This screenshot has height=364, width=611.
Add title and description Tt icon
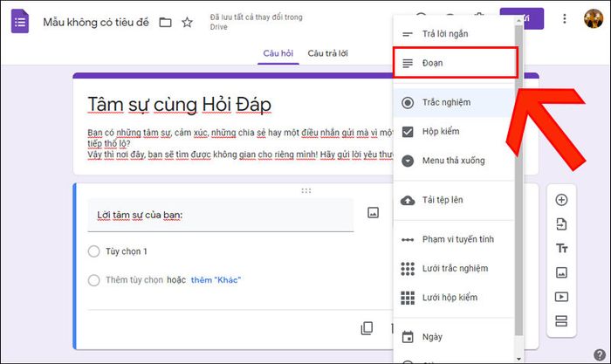(561, 248)
